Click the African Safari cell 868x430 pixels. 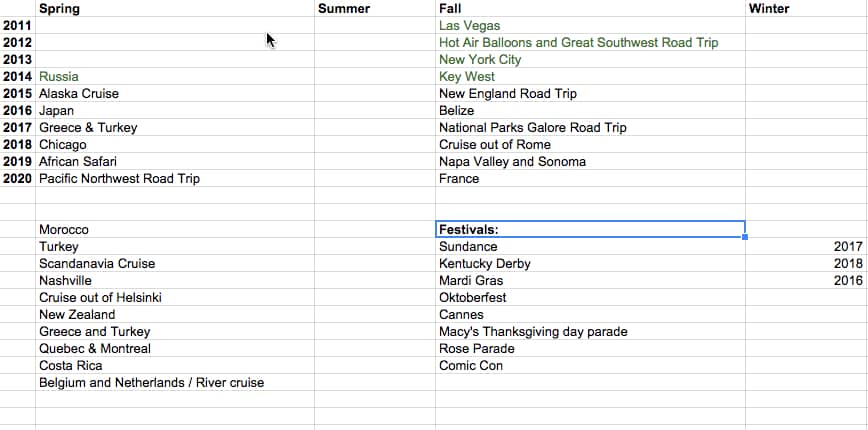click(175, 162)
